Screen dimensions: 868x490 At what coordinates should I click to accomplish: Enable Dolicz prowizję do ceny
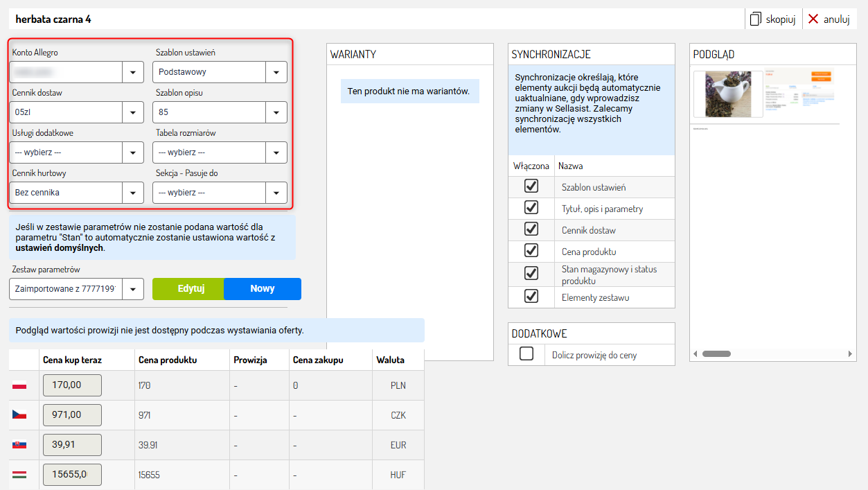pyautogui.click(x=526, y=354)
